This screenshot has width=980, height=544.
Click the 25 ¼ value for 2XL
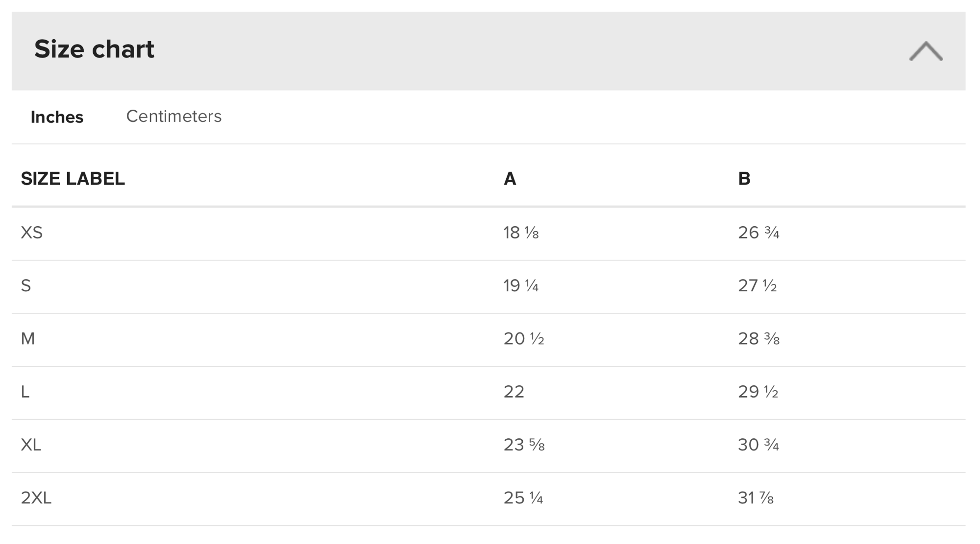(x=523, y=497)
